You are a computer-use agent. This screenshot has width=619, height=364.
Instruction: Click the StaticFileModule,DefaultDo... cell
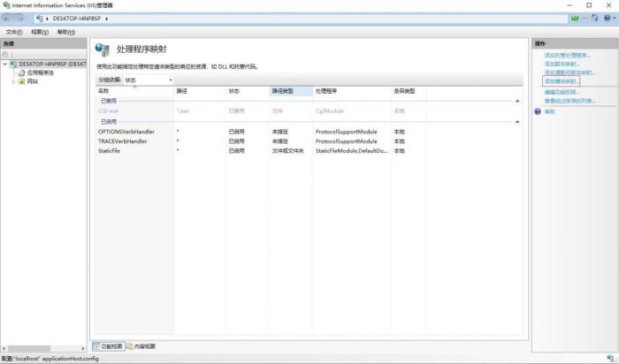point(351,151)
